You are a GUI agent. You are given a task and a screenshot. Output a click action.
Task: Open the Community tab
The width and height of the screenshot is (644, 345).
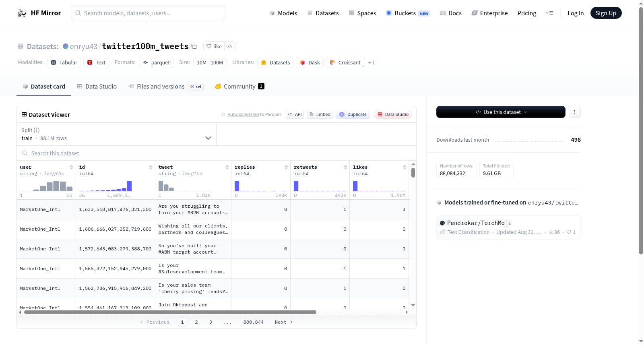(x=239, y=87)
